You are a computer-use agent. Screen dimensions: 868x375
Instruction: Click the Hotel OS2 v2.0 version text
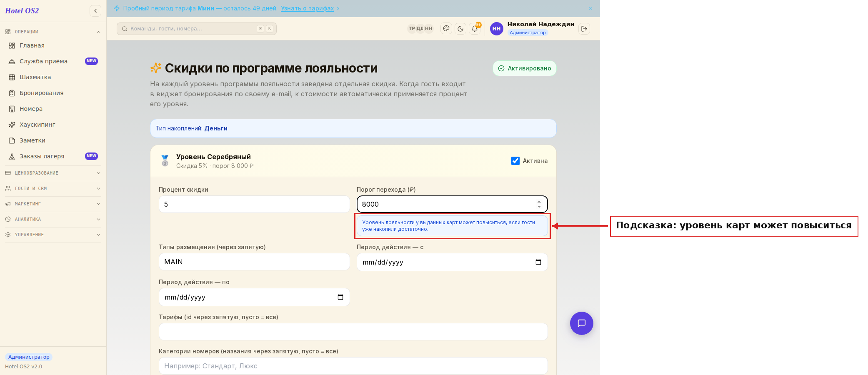click(x=23, y=367)
